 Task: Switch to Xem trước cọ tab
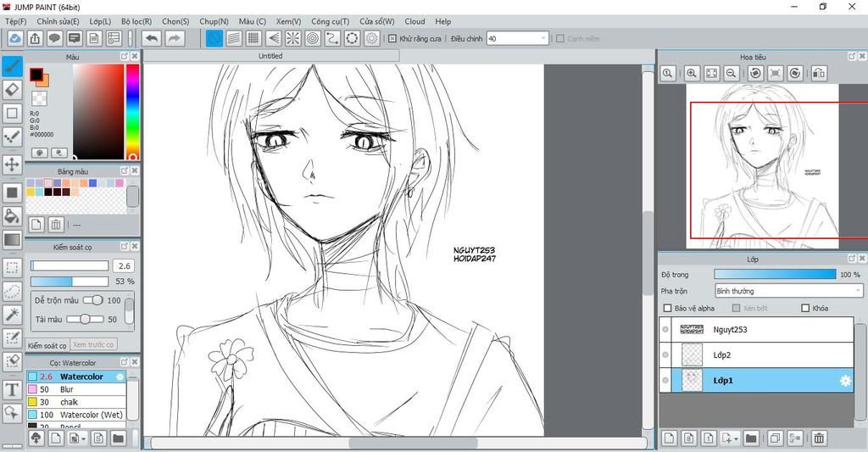[x=93, y=344]
